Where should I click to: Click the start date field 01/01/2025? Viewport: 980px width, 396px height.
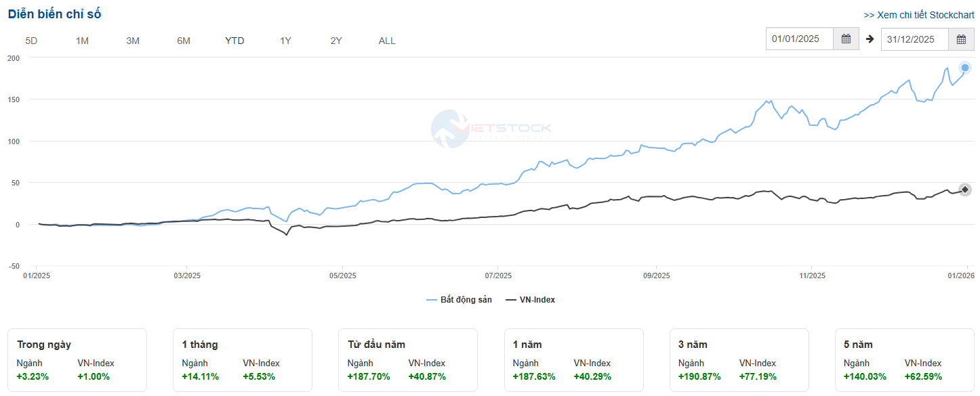pos(800,39)
